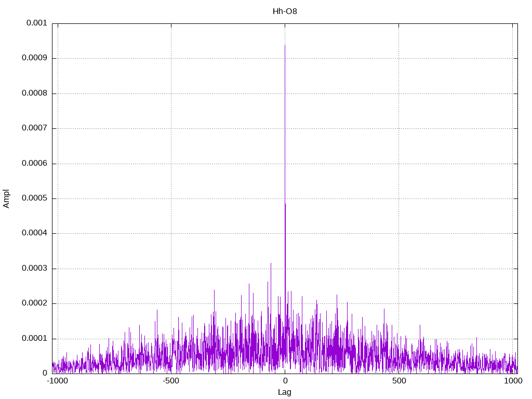The width and height of the screenshot is (532, 399).
Task: Click the 0 tick label on y-axis
Action: pos(45,374)
